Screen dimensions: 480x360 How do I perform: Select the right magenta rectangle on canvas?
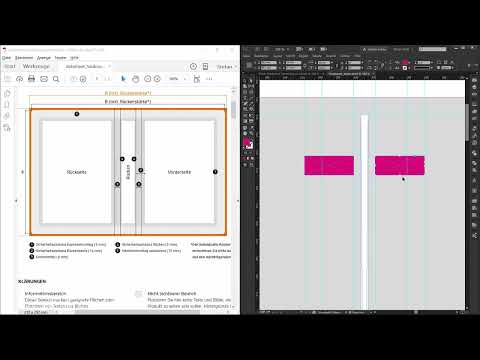pos(400,165)
